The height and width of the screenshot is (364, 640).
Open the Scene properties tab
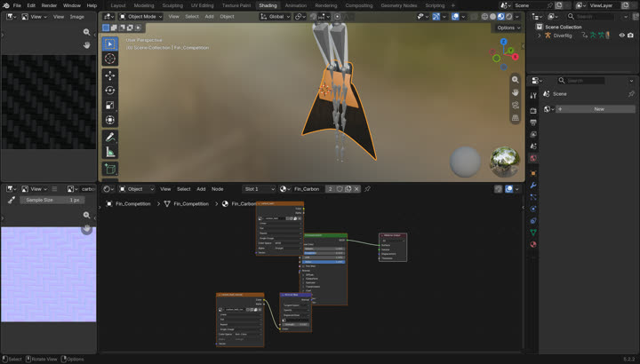pyautogui.click(x=533, y=146)
